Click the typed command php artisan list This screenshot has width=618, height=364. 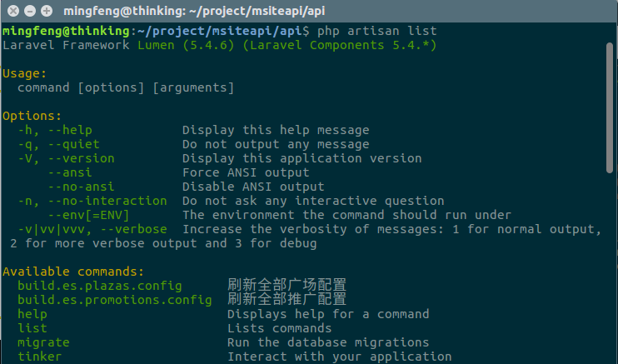coord(377,31)
